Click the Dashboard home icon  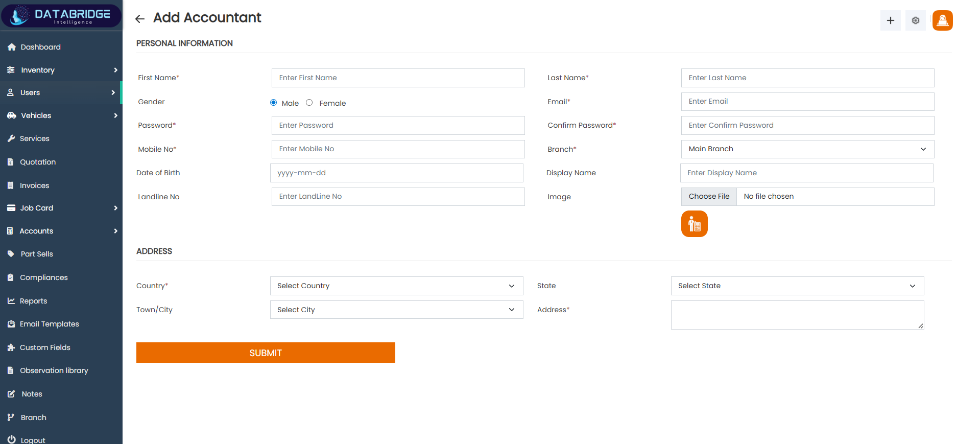coord(12,47)
